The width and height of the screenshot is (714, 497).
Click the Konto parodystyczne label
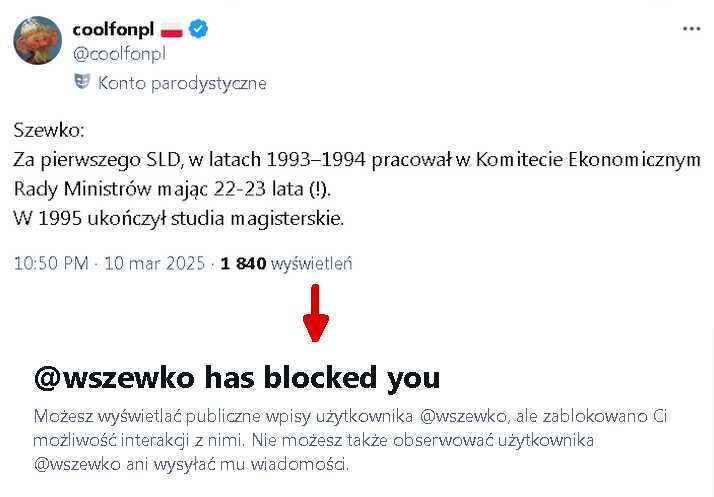pyautogui.click(x=182, y=83)
